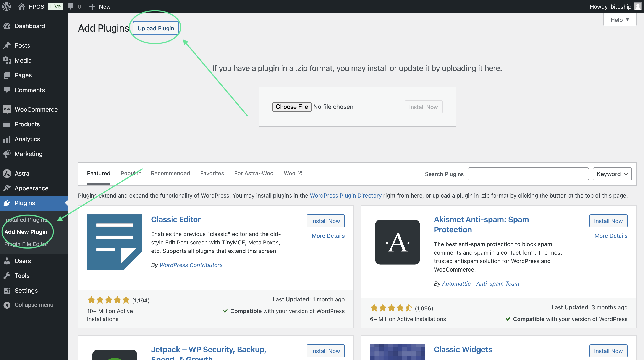Click the Comments speech bubble sidebar icon

point(7,90)
